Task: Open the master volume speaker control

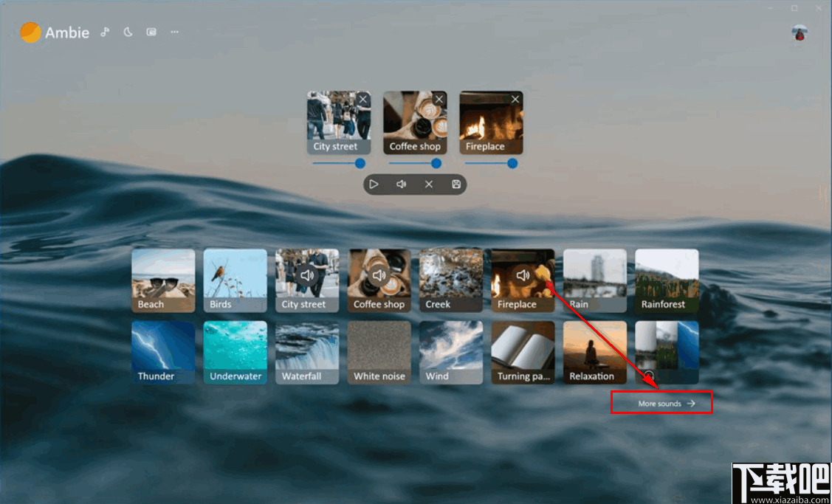Action: 401,184
